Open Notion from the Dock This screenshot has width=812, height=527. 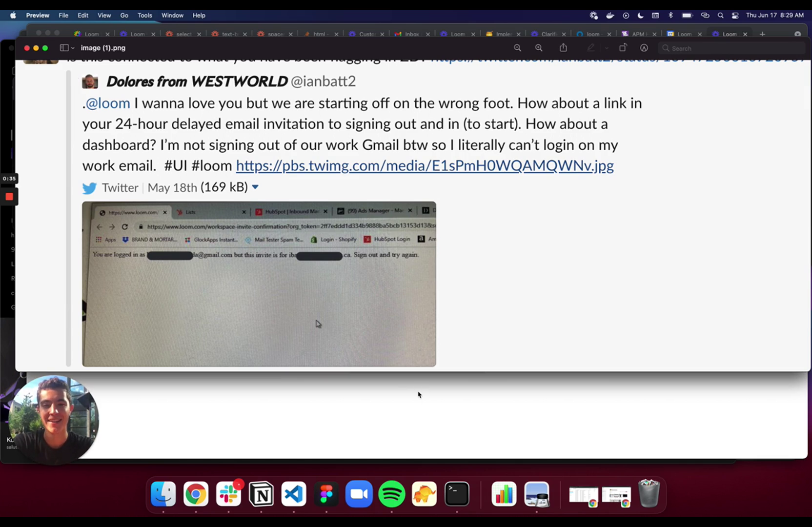pyautogui.click(x=261, y=494)
